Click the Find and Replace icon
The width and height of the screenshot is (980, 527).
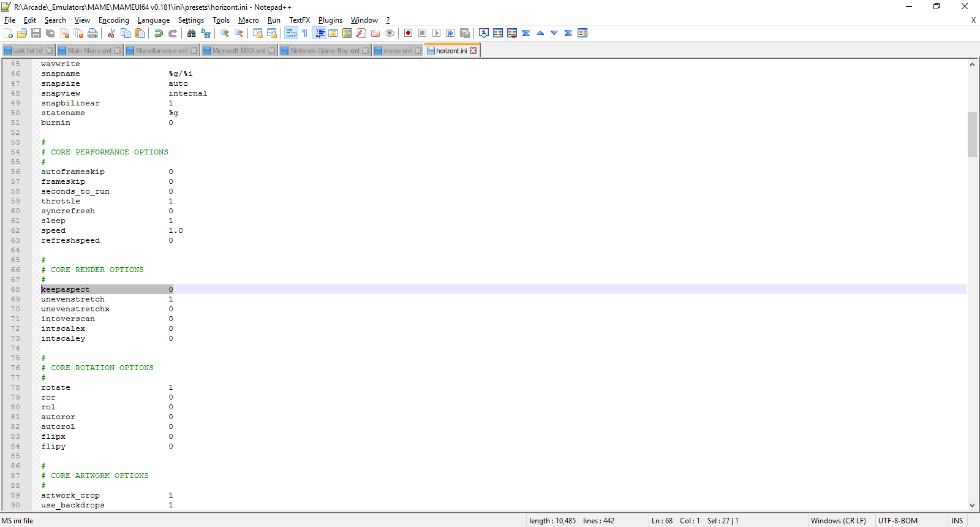tap(206, 33)
